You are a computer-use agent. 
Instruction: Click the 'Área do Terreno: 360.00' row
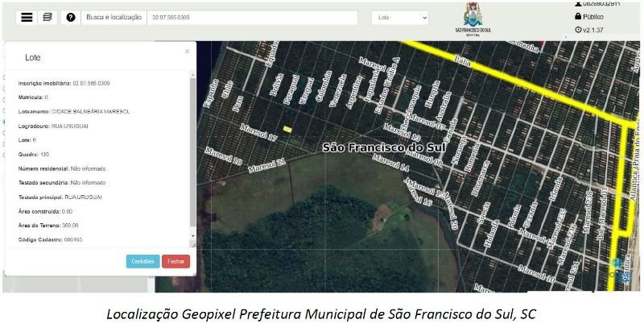click(48, 226)
